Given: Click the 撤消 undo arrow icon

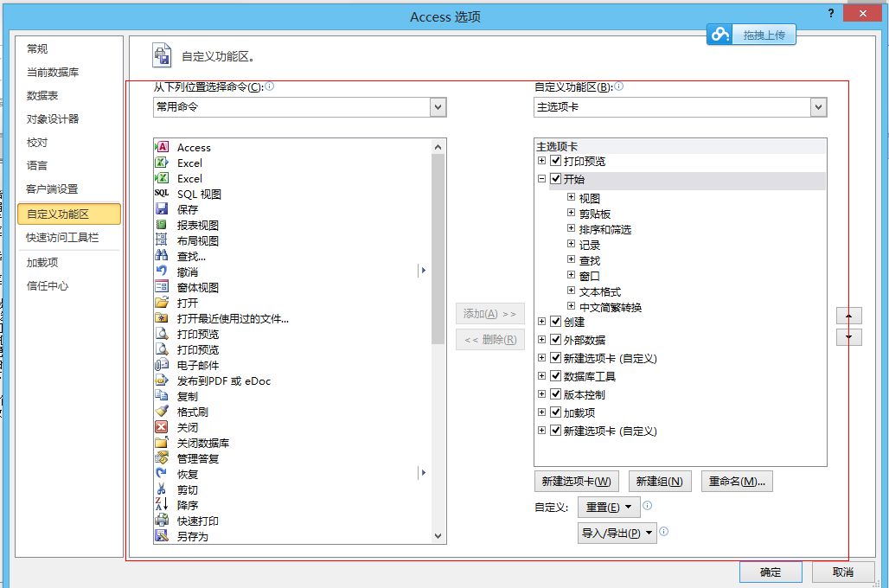Looking at the screenshot, I should pos(162,271).
